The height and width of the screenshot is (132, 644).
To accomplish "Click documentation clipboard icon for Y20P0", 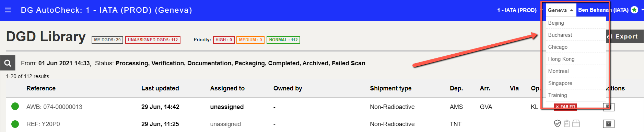I will [x=567, y=123].
